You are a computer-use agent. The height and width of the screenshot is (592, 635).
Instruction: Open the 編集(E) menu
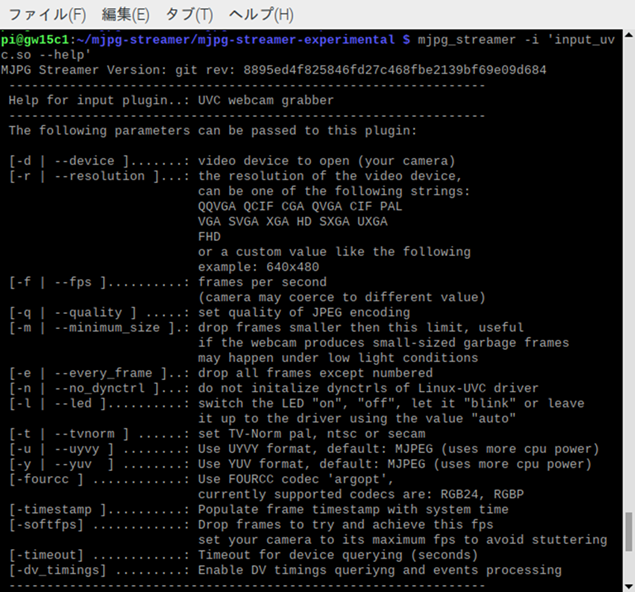(x=125, y=14)
